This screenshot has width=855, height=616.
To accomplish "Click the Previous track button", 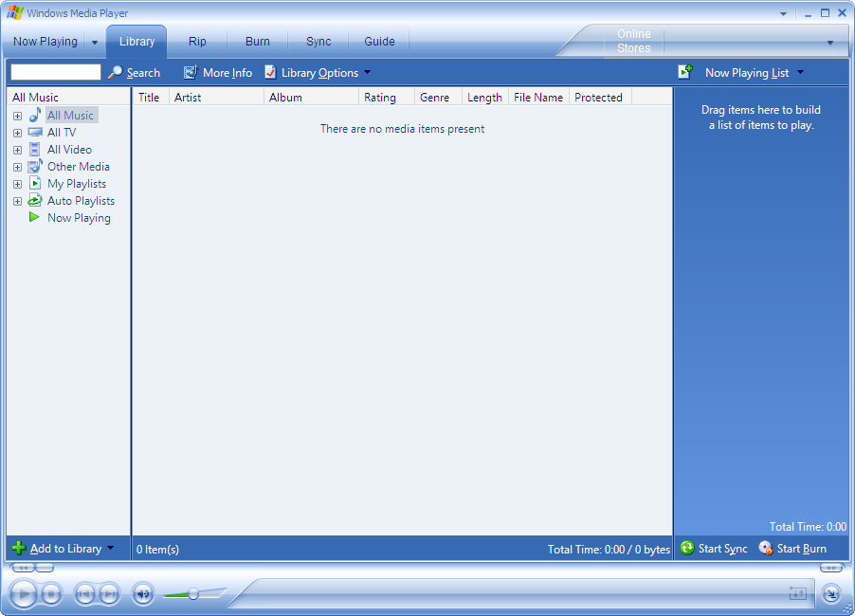I will pos(84,593).
